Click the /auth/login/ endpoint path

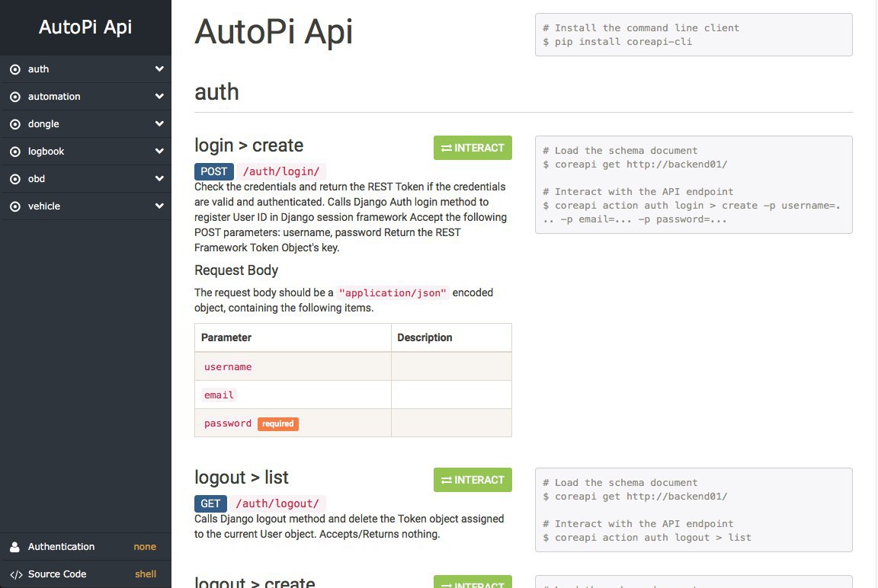(281, 171)
